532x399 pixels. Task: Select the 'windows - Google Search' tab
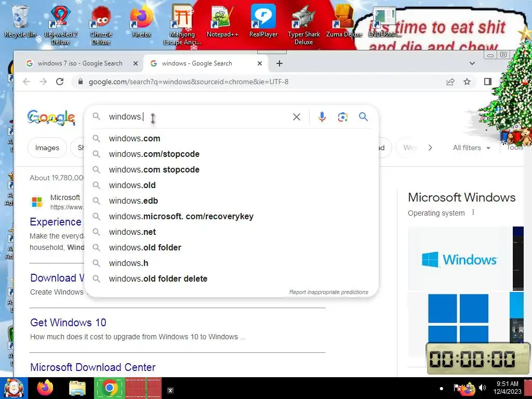(197, 63)
